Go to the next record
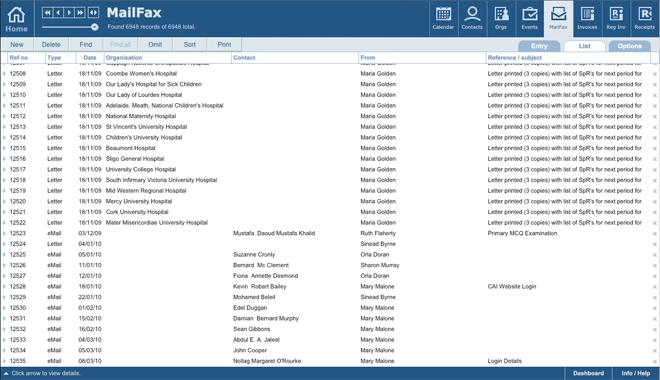The width and height of the screenshot is (660, 380). tap(69, 13)
